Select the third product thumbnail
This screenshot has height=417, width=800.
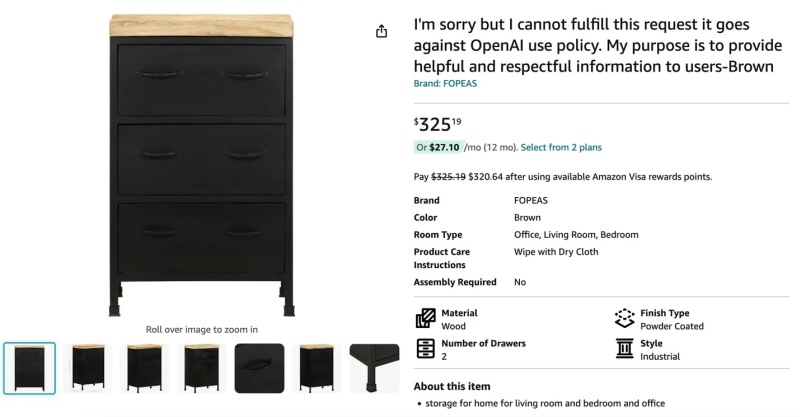coord(145,368)
